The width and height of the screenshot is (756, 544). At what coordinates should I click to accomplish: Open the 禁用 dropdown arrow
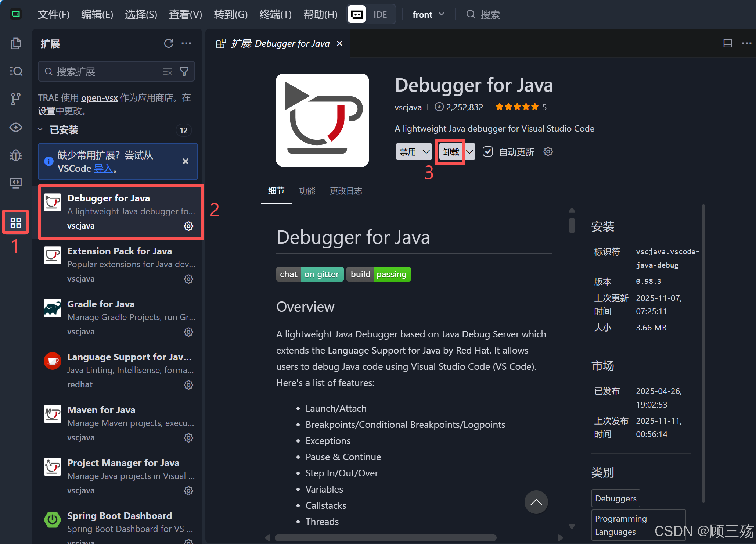pyautogui.click(x=426, y=151)
